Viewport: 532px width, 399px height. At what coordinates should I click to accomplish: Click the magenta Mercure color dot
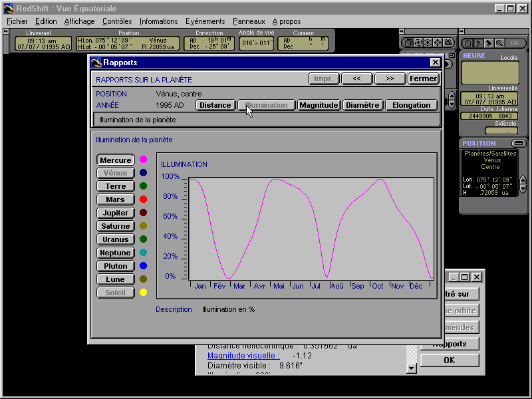point(143,160)
